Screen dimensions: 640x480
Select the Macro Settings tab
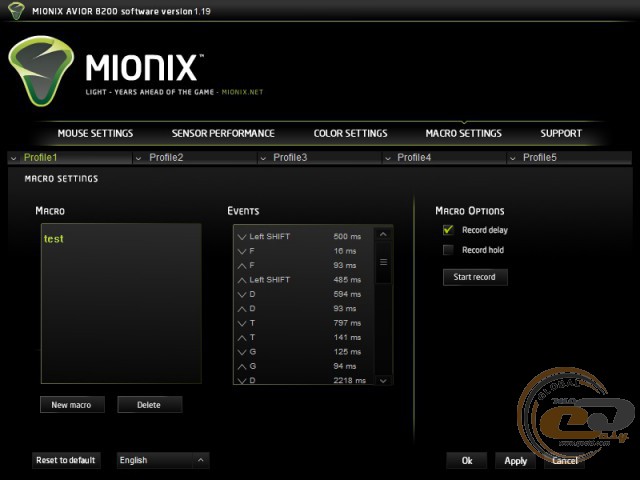[464, 133]
